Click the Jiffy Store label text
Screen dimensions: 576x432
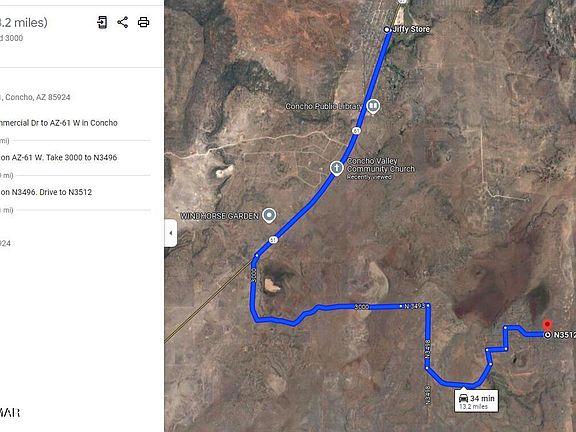(x=411, y=29)
